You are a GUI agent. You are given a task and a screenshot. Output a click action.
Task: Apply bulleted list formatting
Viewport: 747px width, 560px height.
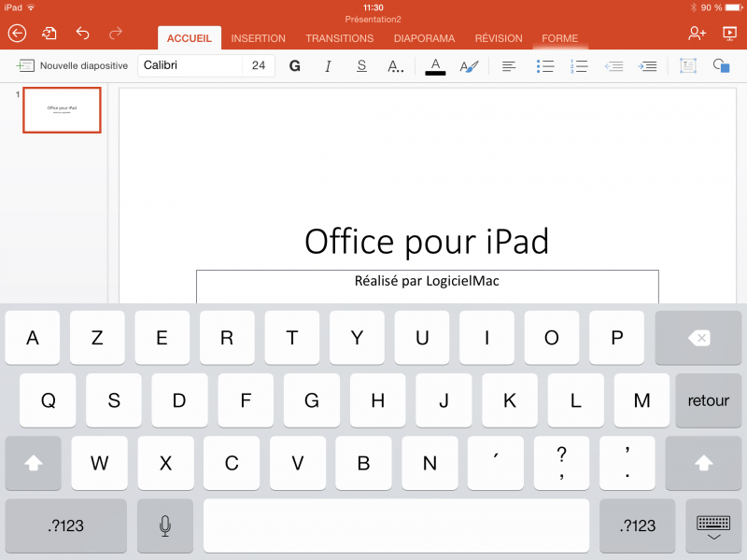click(x=545, y=65)
